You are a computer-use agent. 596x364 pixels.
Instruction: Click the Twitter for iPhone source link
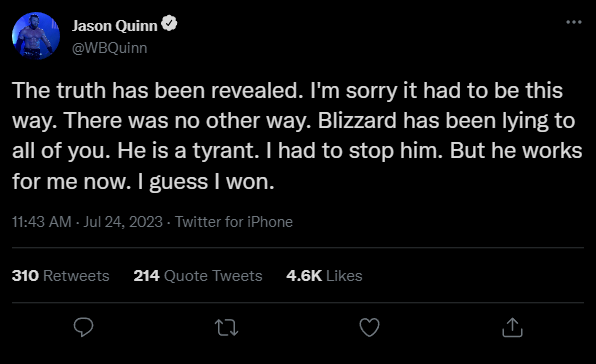point(234,222)
